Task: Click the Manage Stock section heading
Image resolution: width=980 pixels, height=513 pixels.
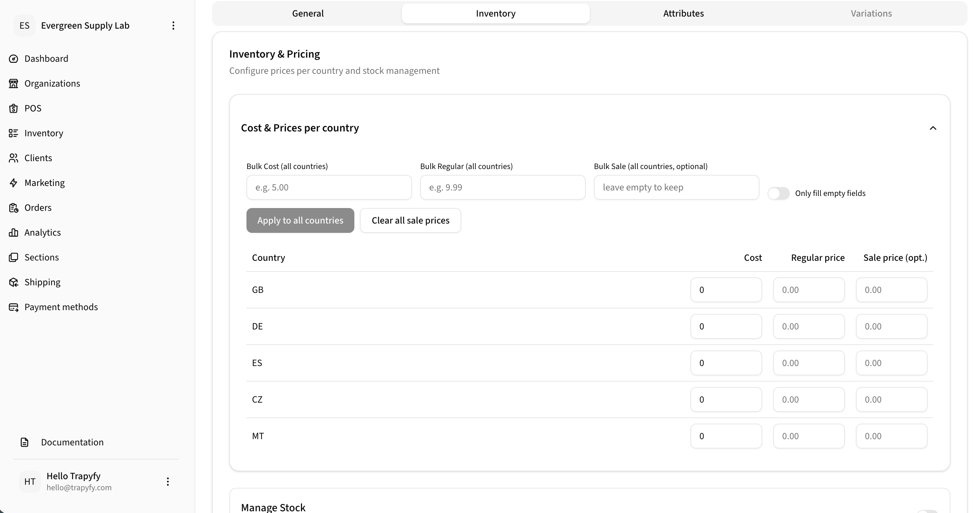Action: pyautogui.click(x=273, y=507)
